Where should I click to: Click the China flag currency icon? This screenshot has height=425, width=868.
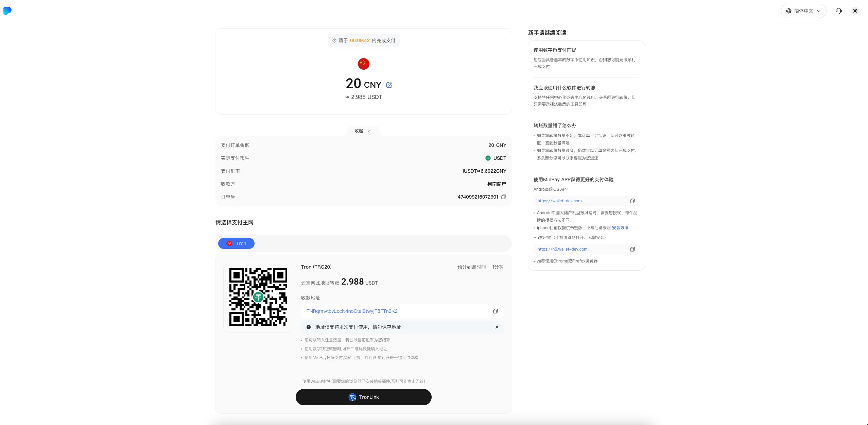pos(363,64)
